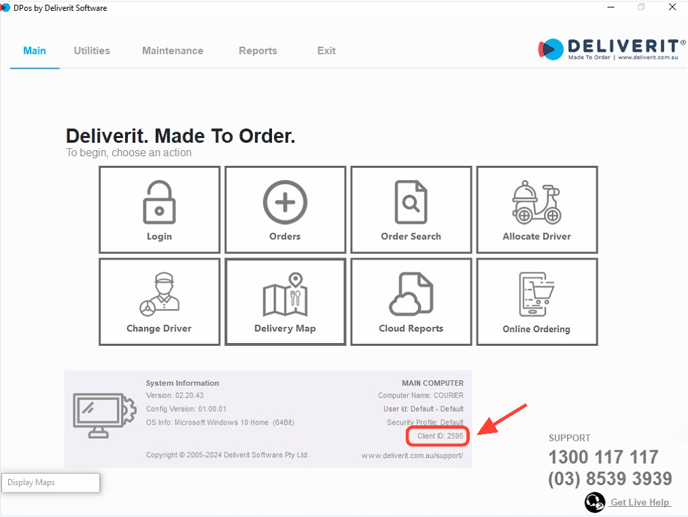This screenshot has height=517, width=688.
Task: Click the Version: 02.20.43 text
Action: click(x=175, y=395)
